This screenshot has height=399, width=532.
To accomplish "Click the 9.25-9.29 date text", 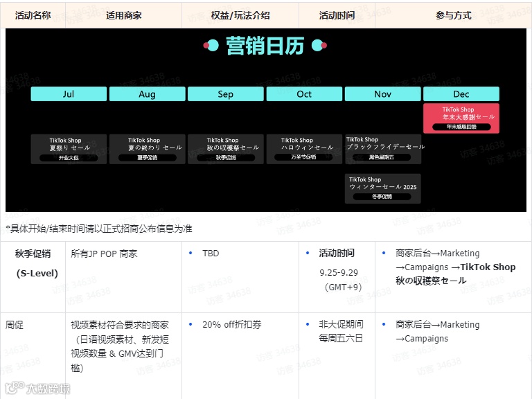I will point(339,273).
